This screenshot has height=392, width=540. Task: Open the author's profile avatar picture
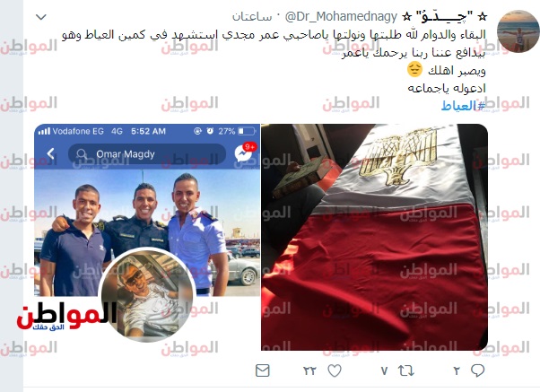tap(518, 31)
